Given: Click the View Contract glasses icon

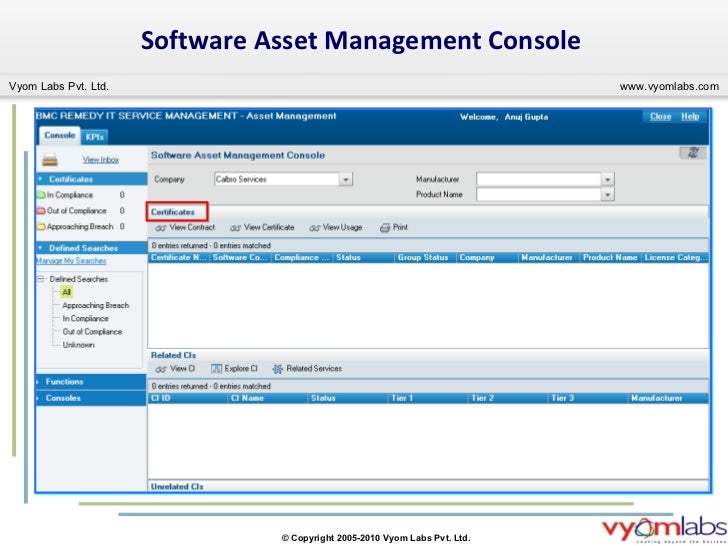Looking at the screenshot, I should click(161, 228).
